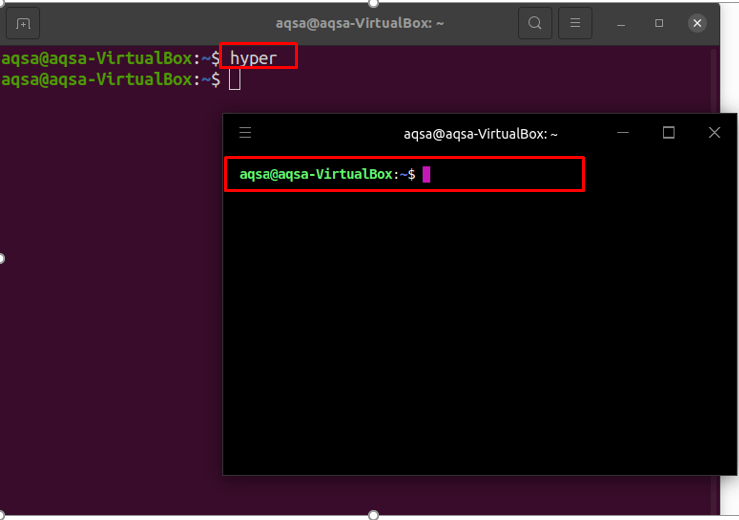Close the Ubuntu terminal window
This screenshot has height=520, width=739.
pos(697,23)
